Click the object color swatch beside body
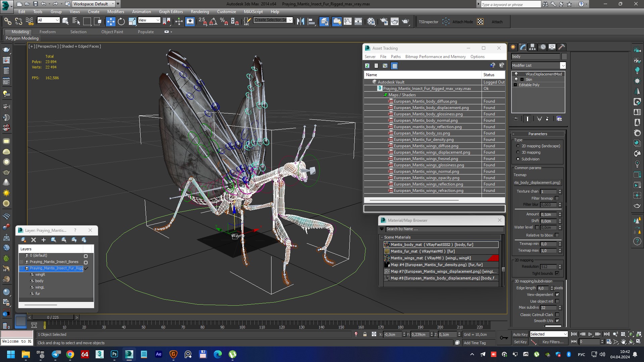 click(x=564, y=56)
